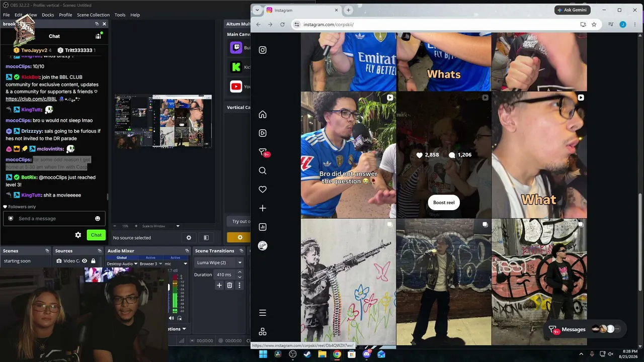
Task: Open the emoji picker in chat box
Action: click(98, 219)
